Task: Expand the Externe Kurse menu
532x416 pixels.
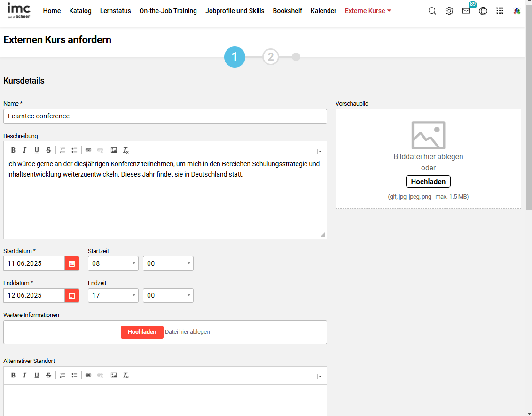Action: (368, 11)
